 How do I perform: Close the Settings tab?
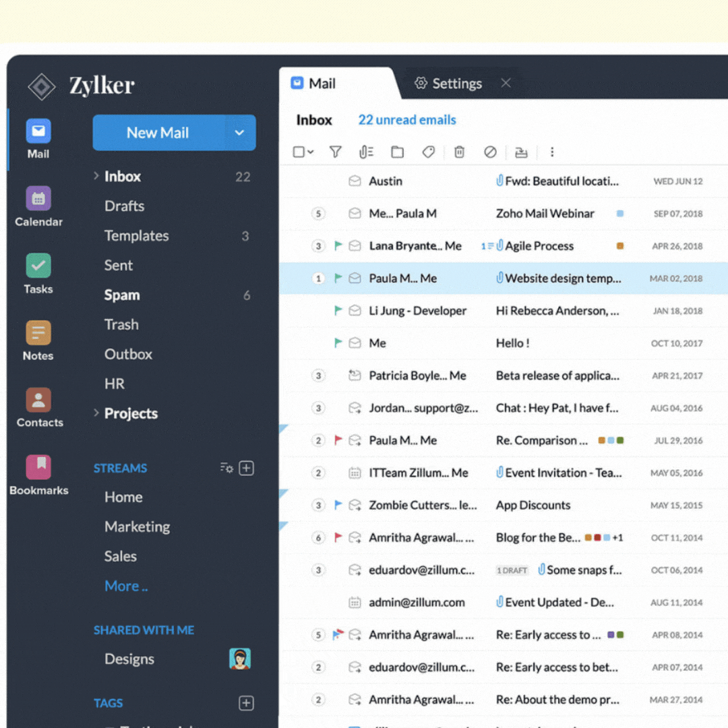coord(506,83)
